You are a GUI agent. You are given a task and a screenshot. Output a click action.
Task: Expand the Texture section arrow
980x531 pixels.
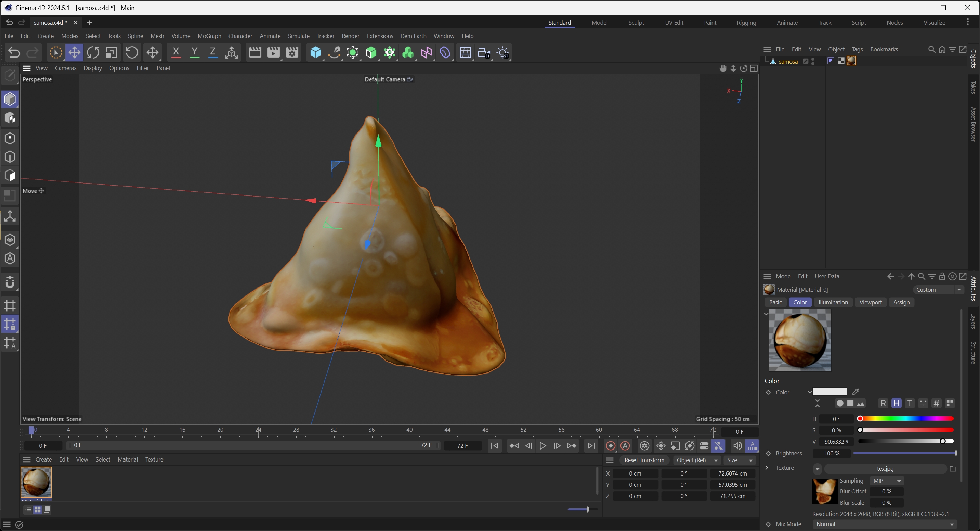(x=767, y=468)
